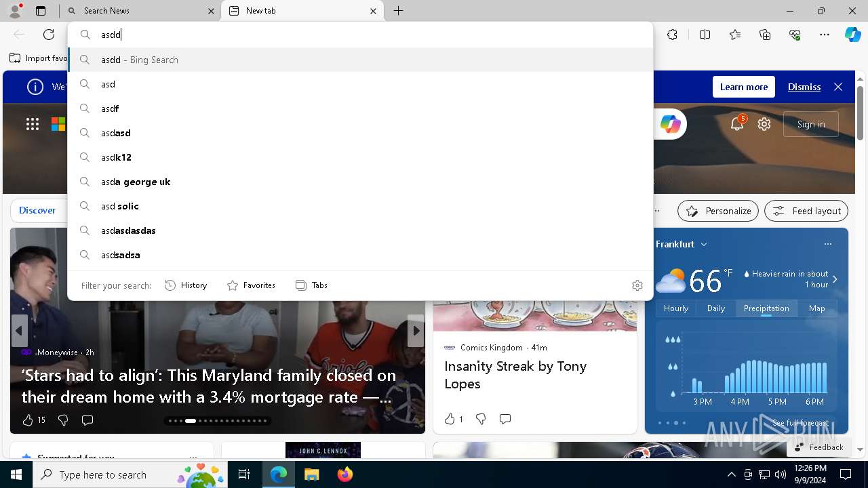
Task: Open the Microsoft apps grid icon
Action: (33, 124)
